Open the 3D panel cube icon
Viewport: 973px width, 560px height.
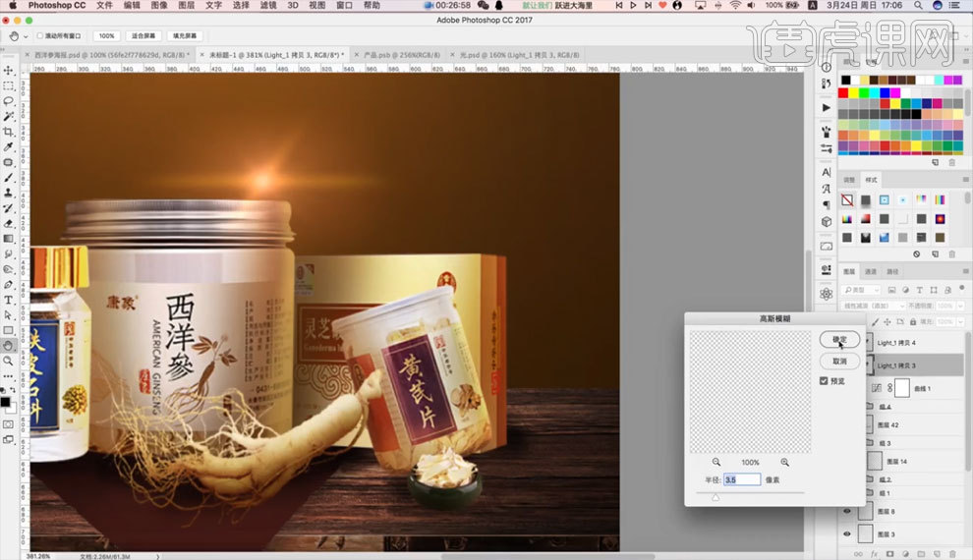(x=826, y=221)
